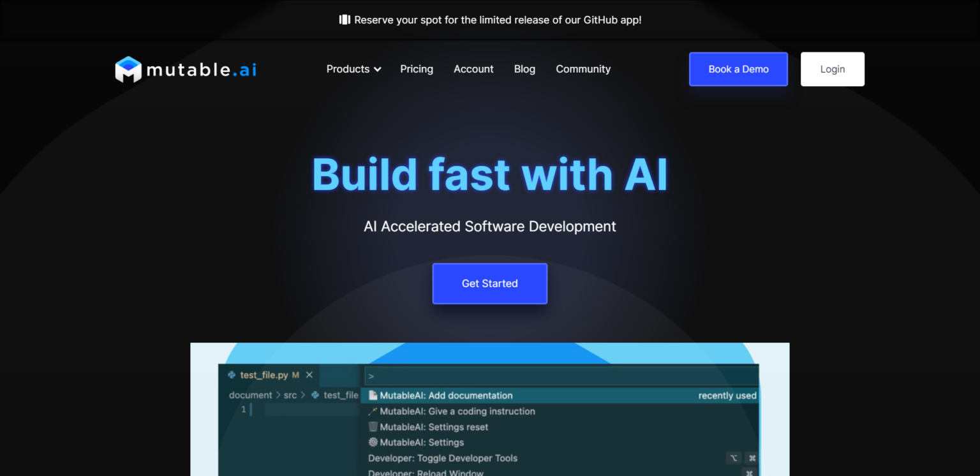Click the document icon beside Add documentation
This screenshot has height=476, width=980.
pos(373,395)
